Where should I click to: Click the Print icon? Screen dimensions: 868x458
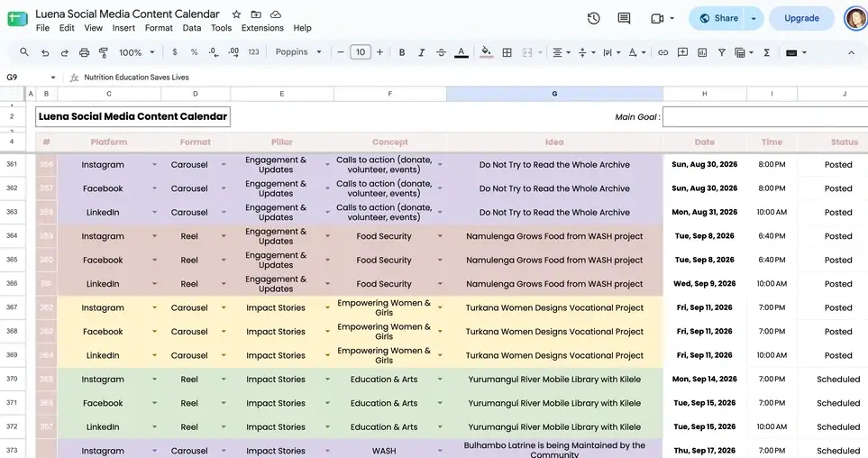tap(84, 52)
